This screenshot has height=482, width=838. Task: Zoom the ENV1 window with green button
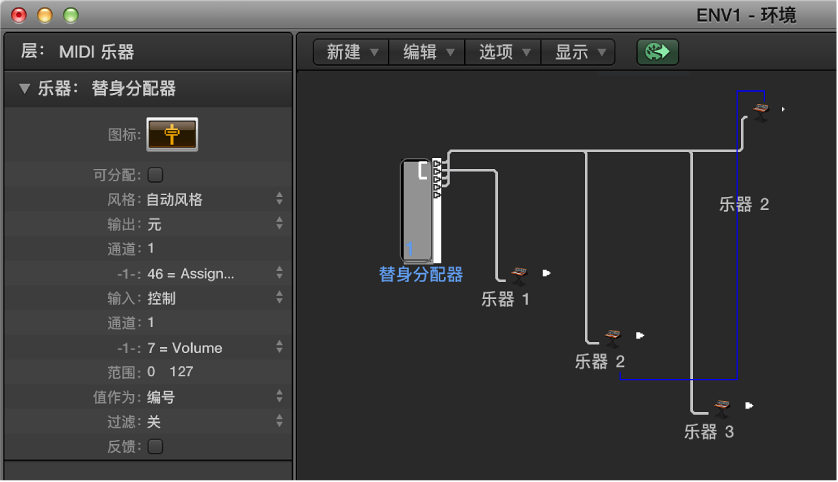[x=71, y=15]
